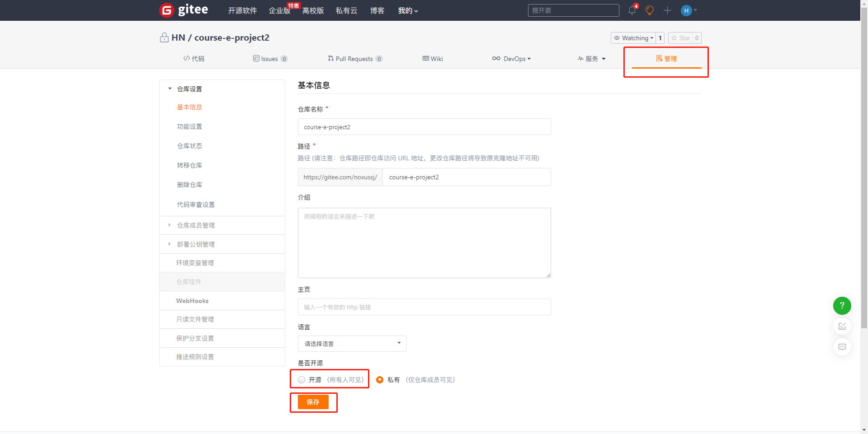Click the 保存 save button
The width and height of the screenshot is (868, 434).
coord(313,402)
